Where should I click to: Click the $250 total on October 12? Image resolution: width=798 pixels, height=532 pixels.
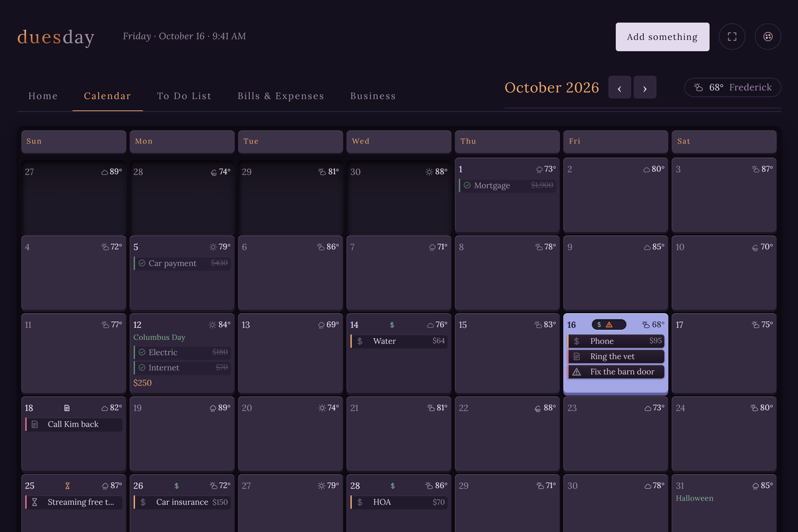click(142, 383)
